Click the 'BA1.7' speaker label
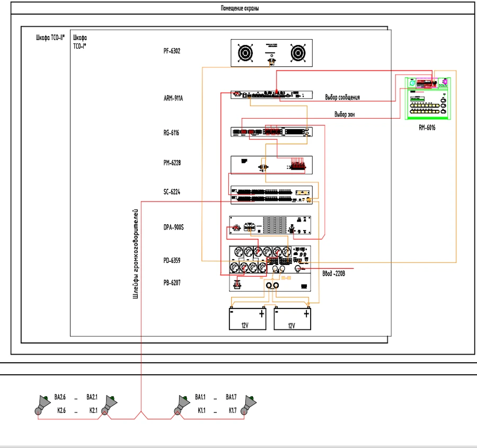Image resolution: width=477 pixels, height=448 pixels. tap(231, 397)
